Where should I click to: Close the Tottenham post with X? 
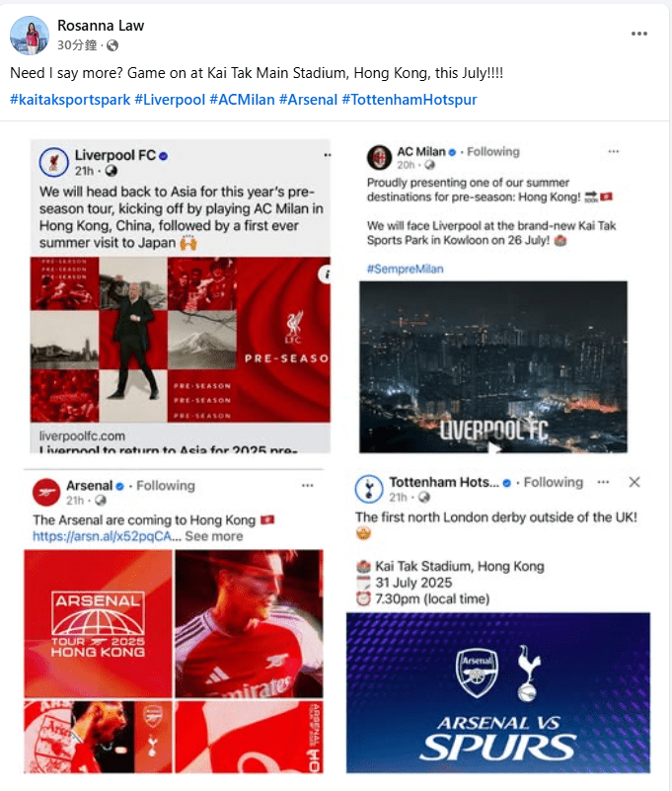[635, 482]
